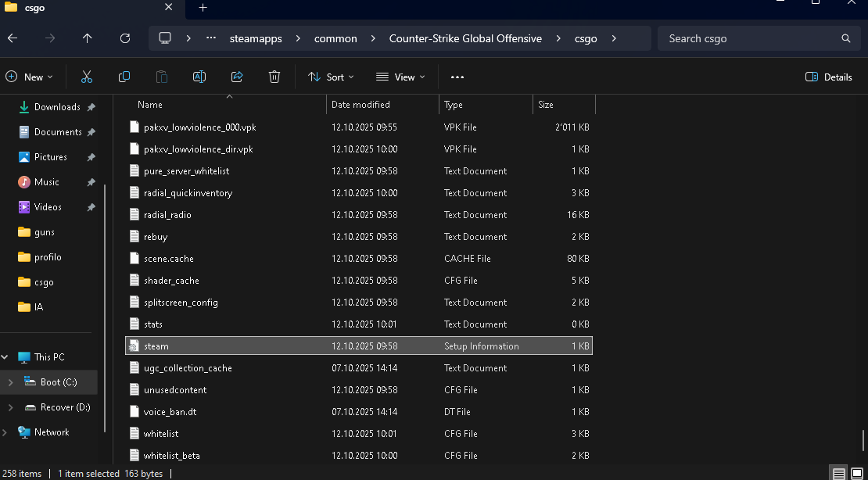Viewport: 868px width, 480px height.
Task: Select the csgo window tab
Action: pos(91,8)
